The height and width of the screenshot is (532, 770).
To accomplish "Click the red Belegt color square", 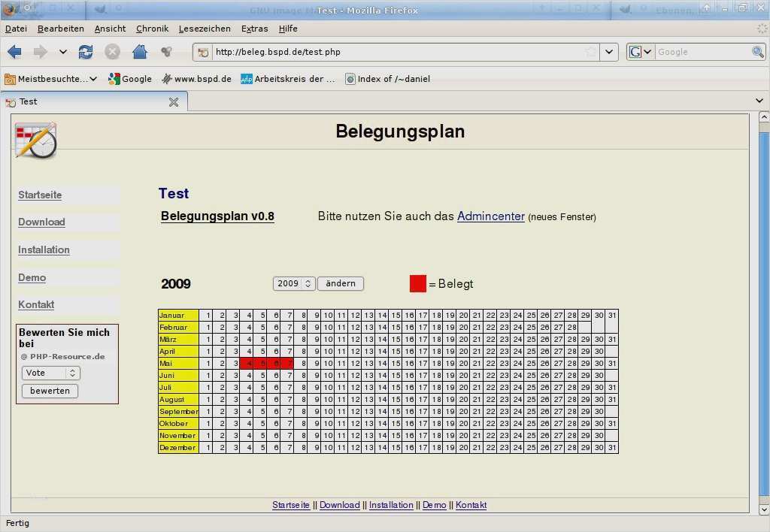I will pos(417,283).
